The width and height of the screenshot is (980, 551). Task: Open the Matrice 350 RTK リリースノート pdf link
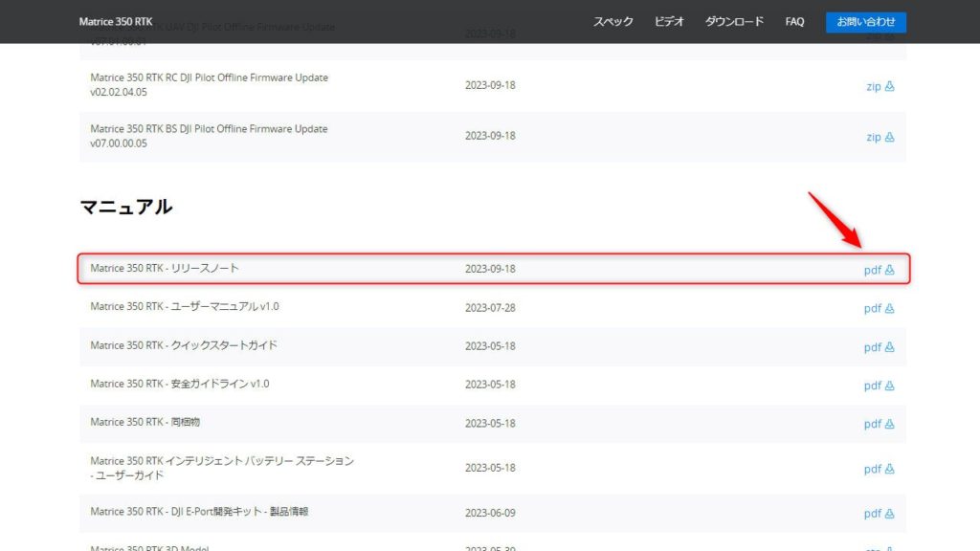[873, 270]
